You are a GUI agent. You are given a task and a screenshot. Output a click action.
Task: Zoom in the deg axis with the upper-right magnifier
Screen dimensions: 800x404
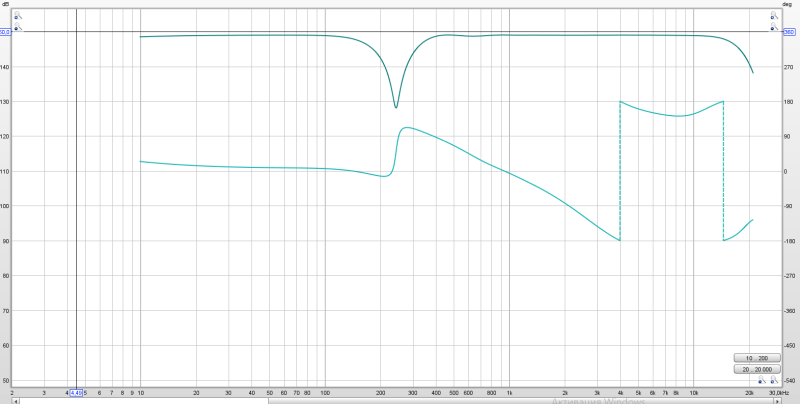[x=774, y=15]
